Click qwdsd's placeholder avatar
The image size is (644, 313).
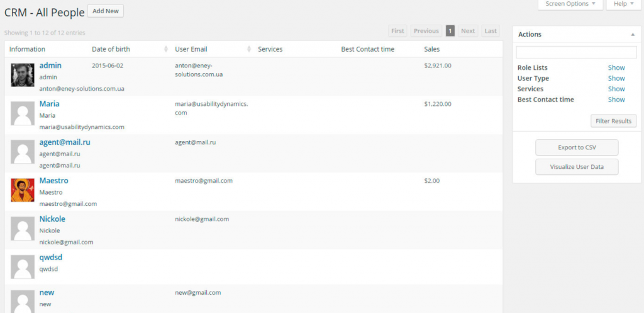coord(23,267)
